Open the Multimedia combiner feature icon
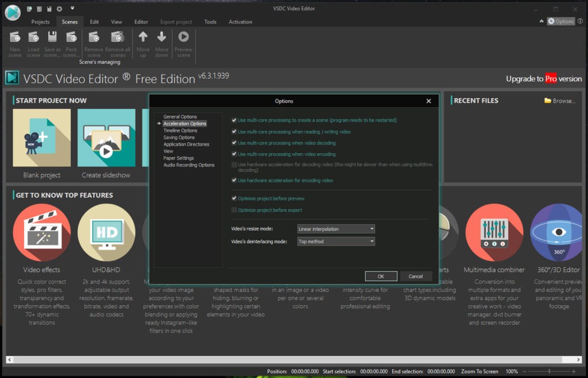Screen dimensions: 588x378 (494, 233)
